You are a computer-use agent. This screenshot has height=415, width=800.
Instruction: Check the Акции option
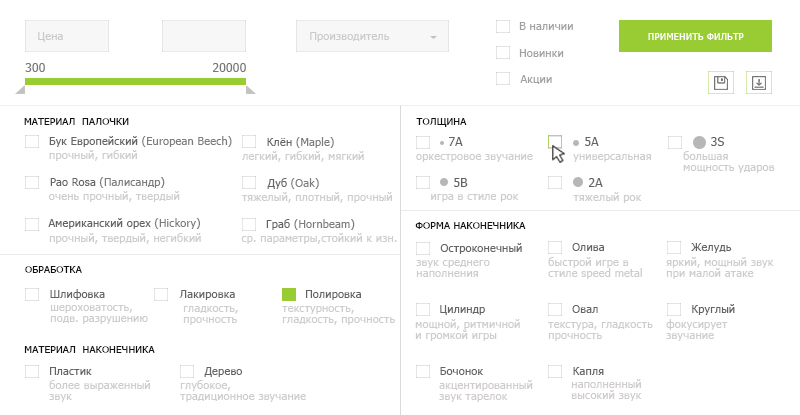[x=503, y=79]
